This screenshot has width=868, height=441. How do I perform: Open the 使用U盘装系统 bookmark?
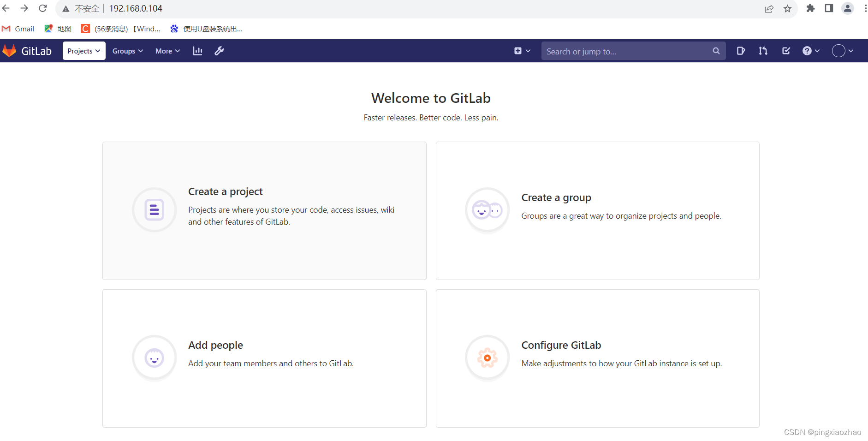click(x=207, y=29)
